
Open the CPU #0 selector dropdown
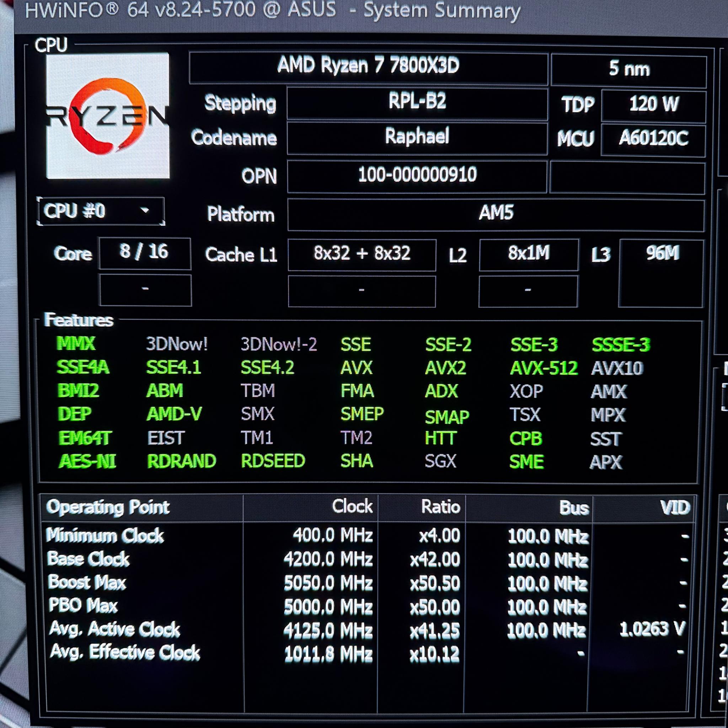(x=101, y=211)
